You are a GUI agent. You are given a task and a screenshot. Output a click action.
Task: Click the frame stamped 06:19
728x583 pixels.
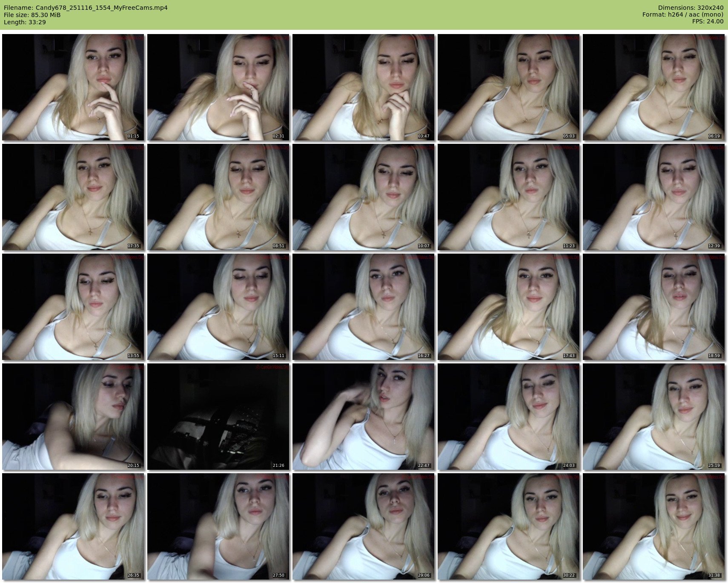point(654,87)
